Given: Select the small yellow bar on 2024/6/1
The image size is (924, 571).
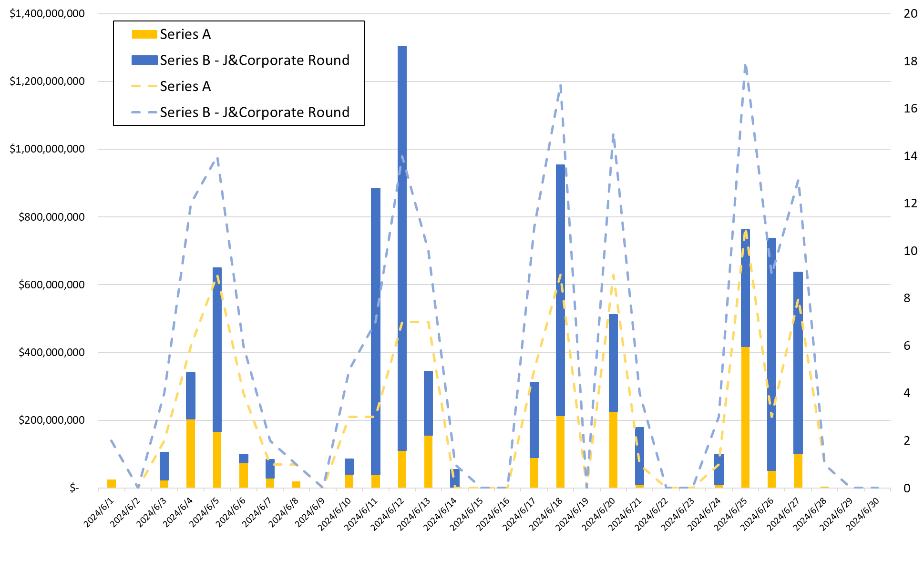Looking at the screenshot, I should click(x=112, y=483).
